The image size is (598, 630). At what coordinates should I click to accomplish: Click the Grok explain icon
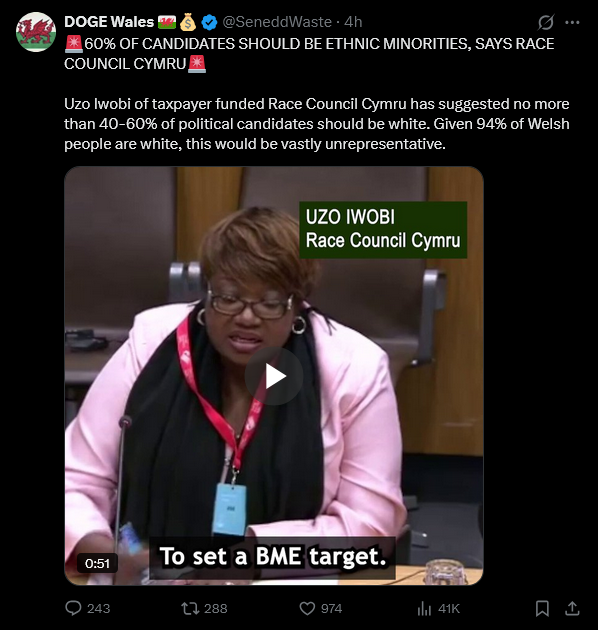click(546, 22)
